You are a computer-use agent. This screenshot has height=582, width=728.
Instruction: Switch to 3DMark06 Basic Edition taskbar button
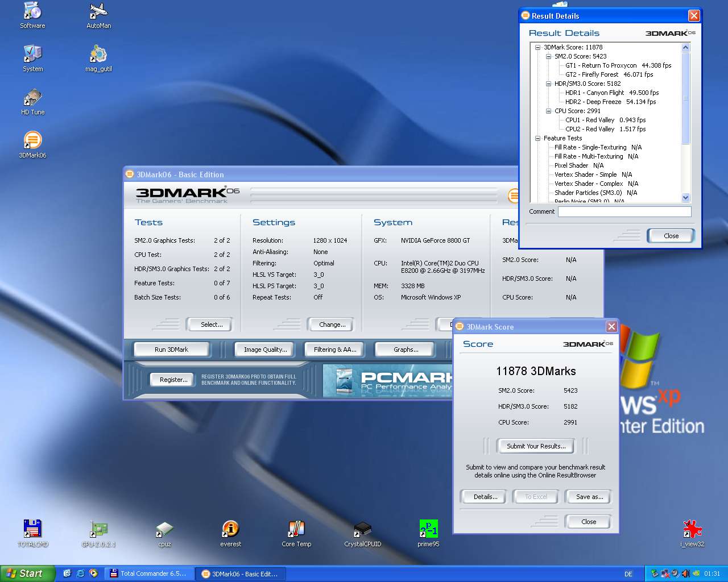[x=242, y=573]
